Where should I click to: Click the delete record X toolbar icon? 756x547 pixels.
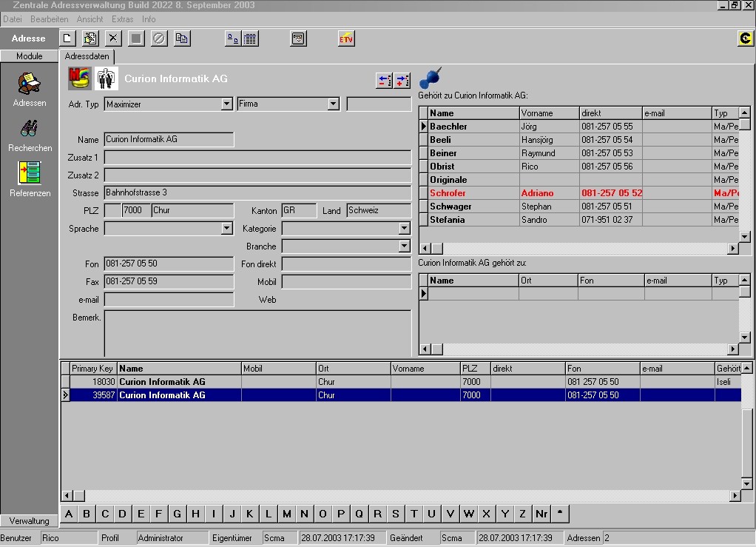point(113,38)
